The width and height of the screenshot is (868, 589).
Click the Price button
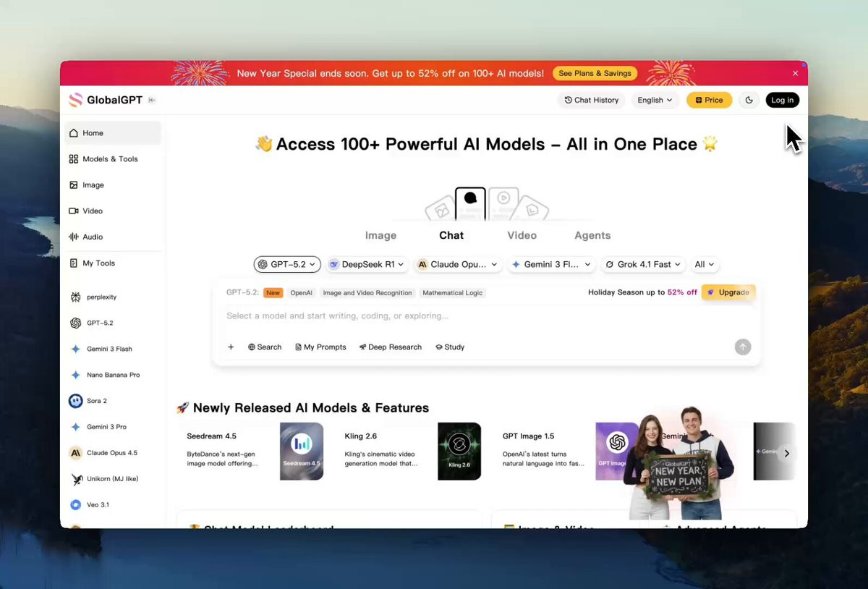(x=709, y=101)
